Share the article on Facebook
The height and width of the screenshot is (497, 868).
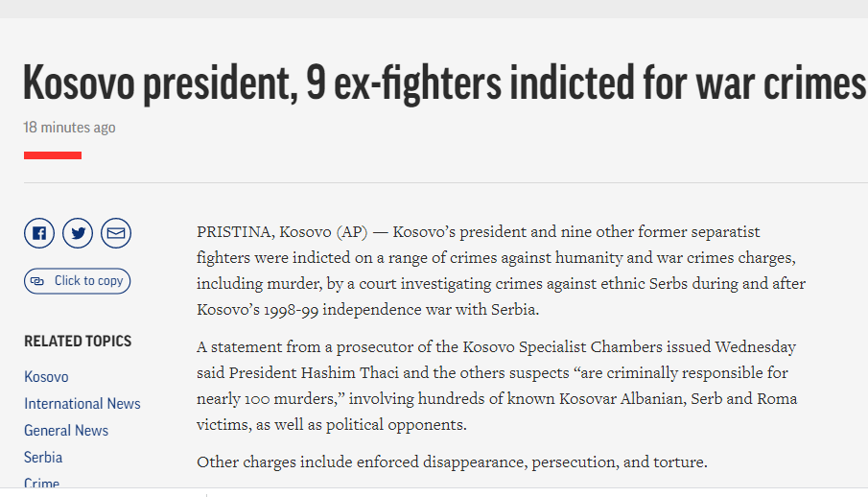pos(38,233)
